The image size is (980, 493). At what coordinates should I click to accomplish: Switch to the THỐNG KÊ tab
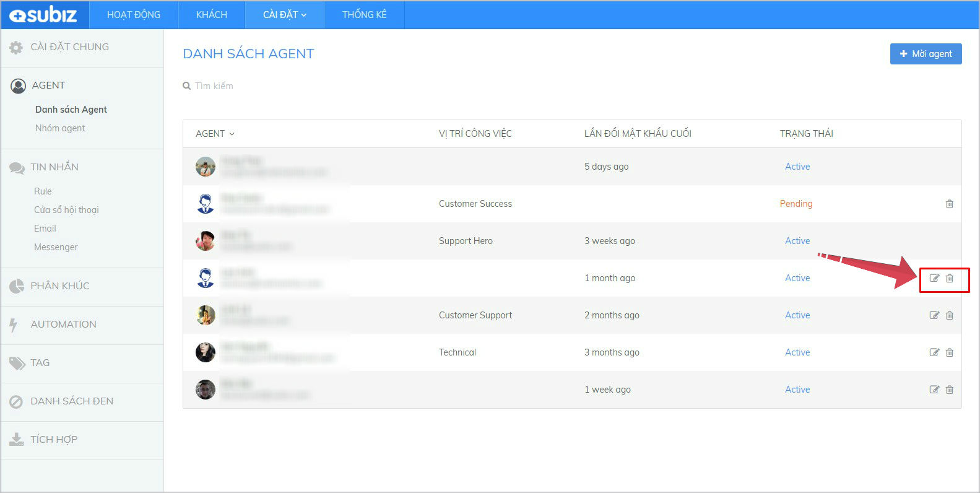click(364, 15)
